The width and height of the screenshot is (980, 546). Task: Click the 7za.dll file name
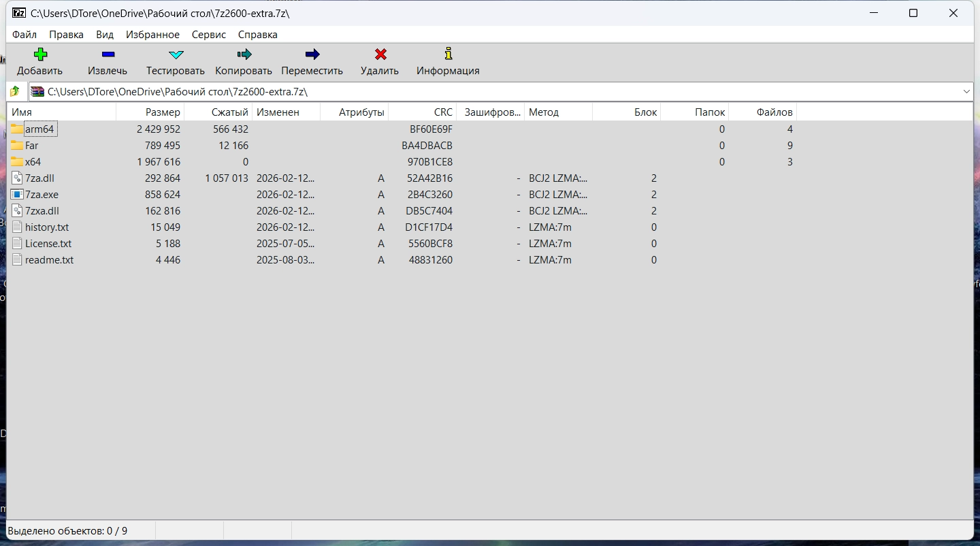[x=39, y=178]
